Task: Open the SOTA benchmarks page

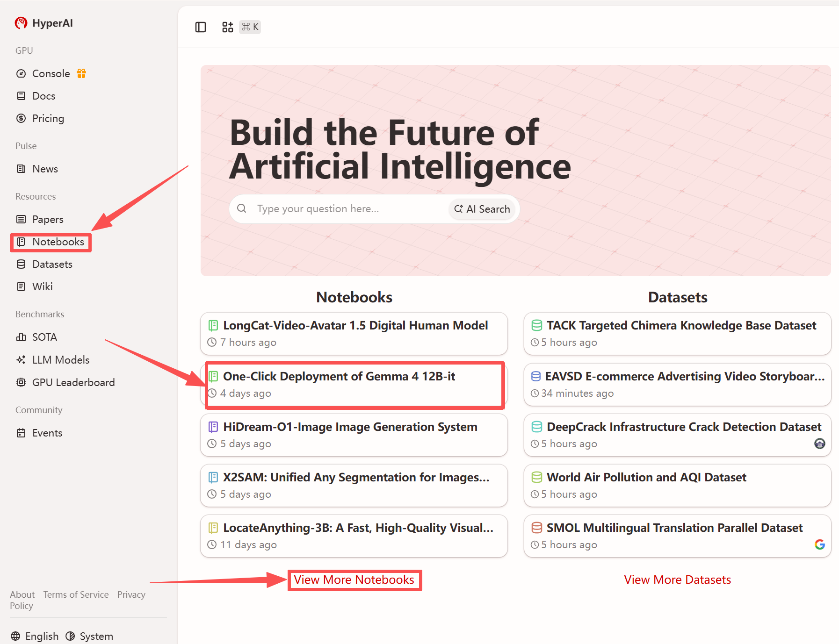Action: coord(44,337)
